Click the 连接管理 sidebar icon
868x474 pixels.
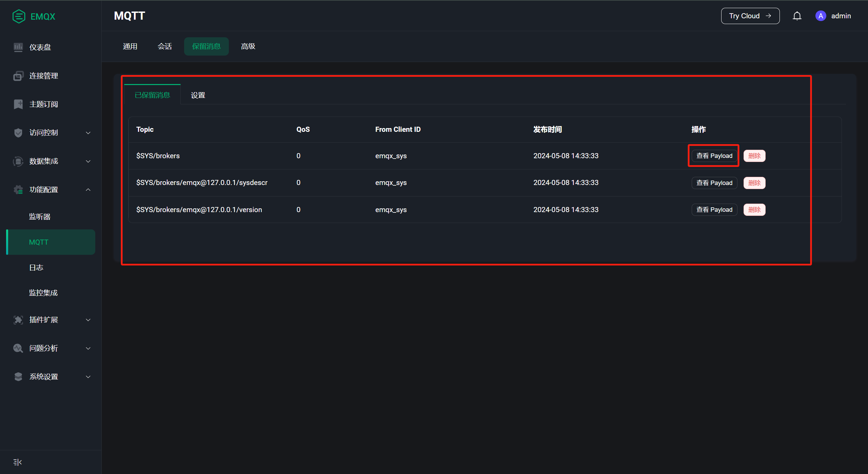(x=18, y=76)
